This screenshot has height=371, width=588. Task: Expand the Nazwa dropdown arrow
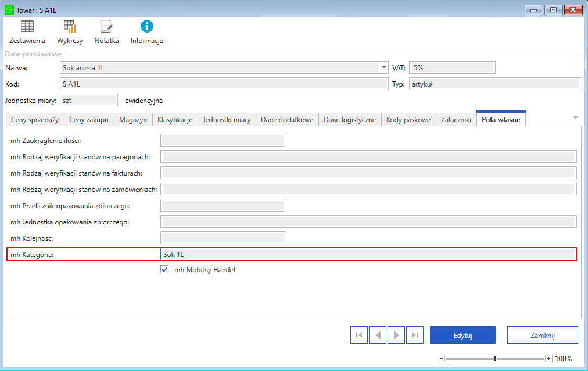click(x=384, y=68)
